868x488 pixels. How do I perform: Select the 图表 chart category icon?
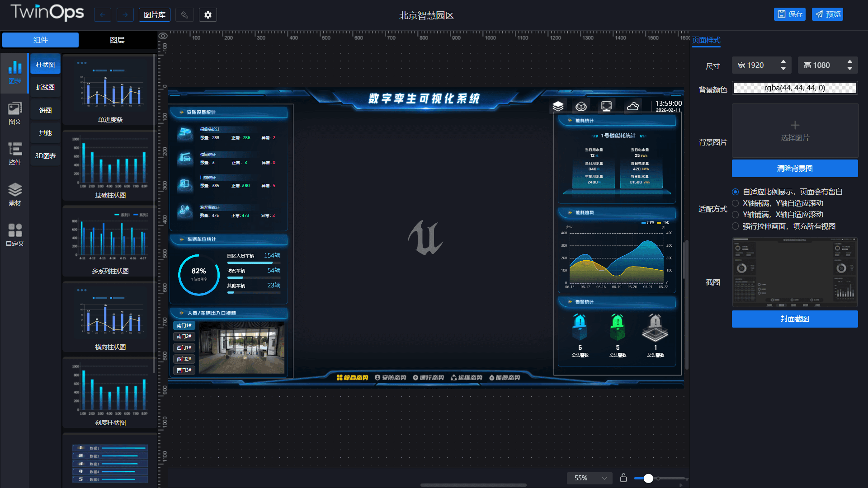point(15,73)
